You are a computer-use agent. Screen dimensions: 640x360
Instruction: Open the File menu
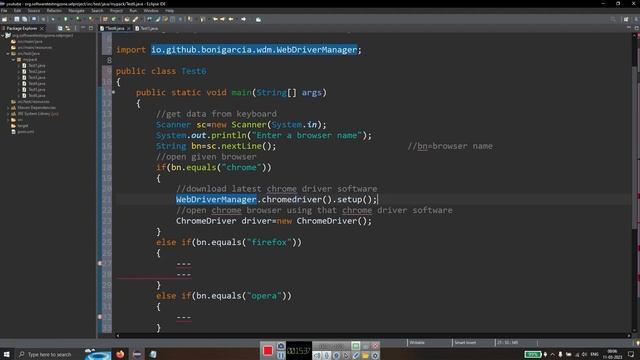pyautogui.click(x=4, y=11)
